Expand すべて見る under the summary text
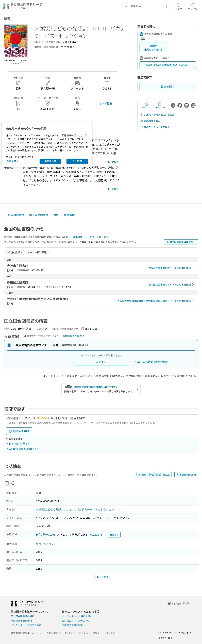 click(113, 162)
